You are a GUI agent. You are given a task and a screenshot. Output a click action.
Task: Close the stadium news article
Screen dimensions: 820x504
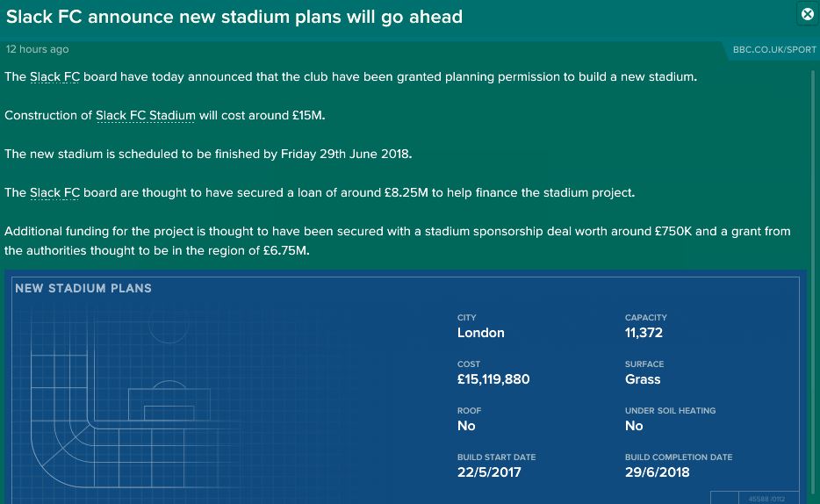point(808,14)
